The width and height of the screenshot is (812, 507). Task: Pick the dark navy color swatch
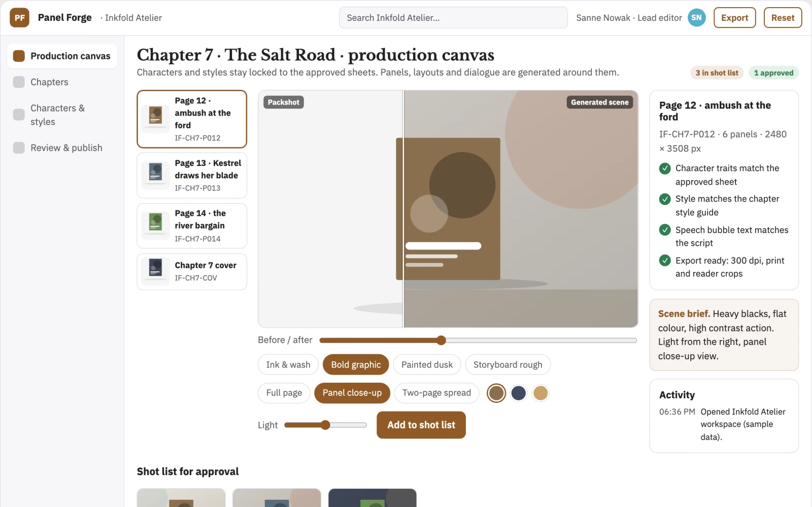point(518,393)
